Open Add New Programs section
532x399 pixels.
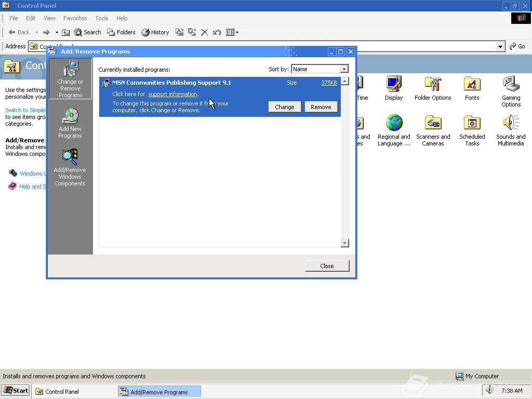coord(70,123)
